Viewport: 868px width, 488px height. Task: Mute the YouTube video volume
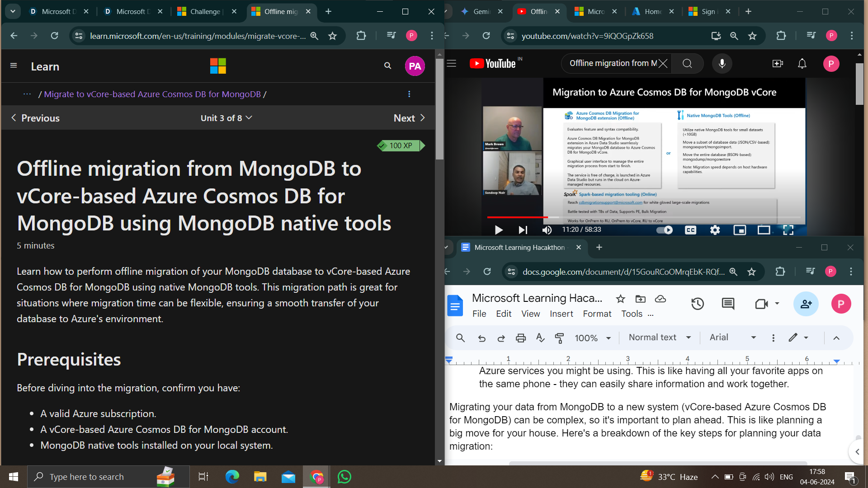coord(547,230)
